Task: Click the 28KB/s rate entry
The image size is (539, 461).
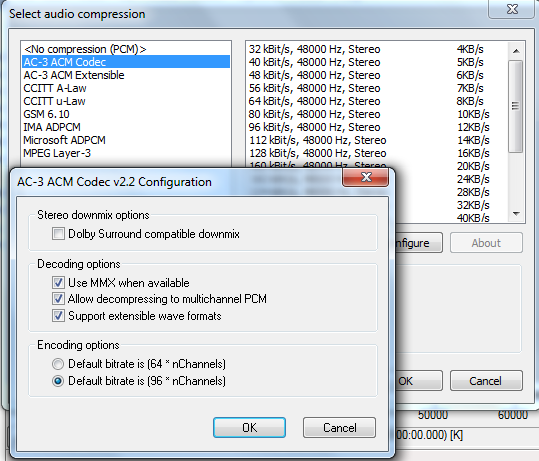Action: [x=473, y=192]
